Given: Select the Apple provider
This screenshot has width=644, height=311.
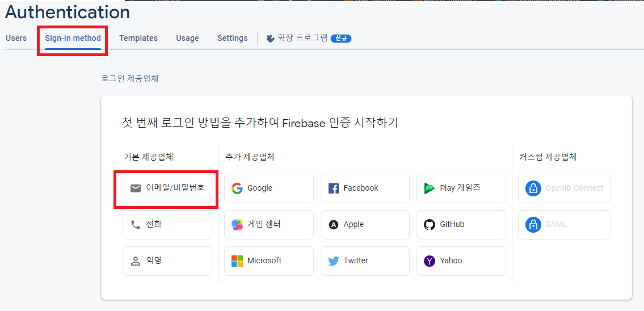Looking at the screenshot, I should click(x=365, y=224).
